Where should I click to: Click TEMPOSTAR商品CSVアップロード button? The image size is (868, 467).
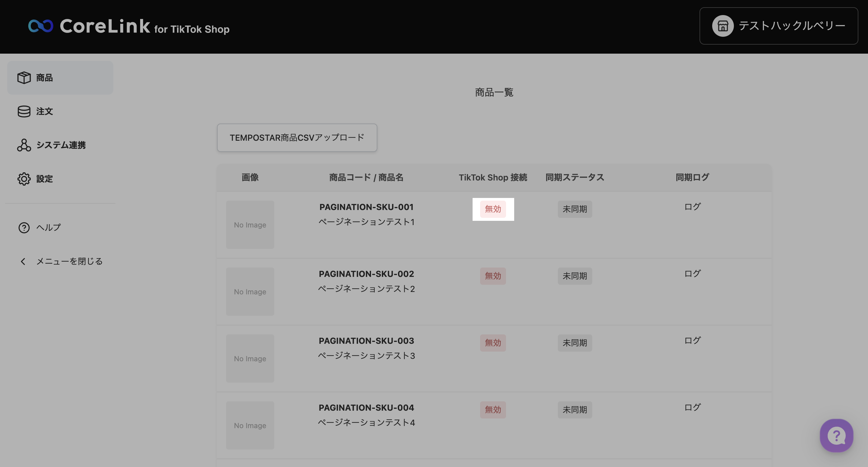(x=297, y=137)
